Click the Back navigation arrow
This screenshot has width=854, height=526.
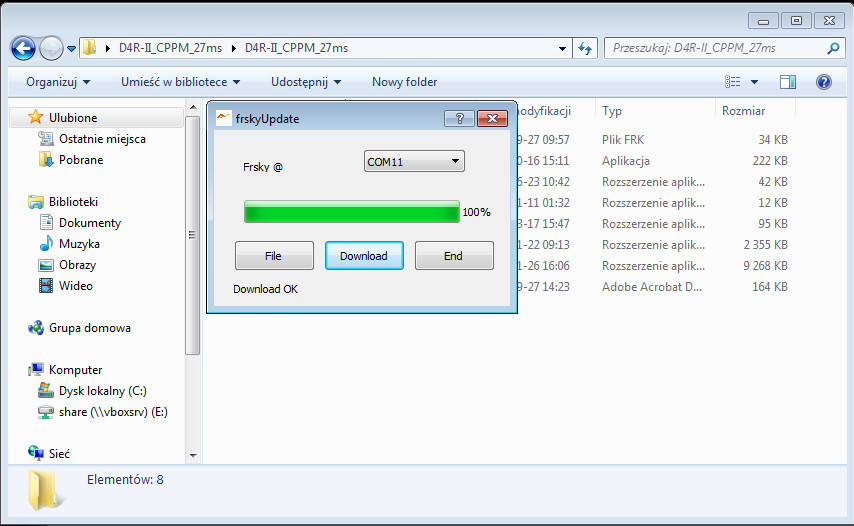click(x=23, y=48)
